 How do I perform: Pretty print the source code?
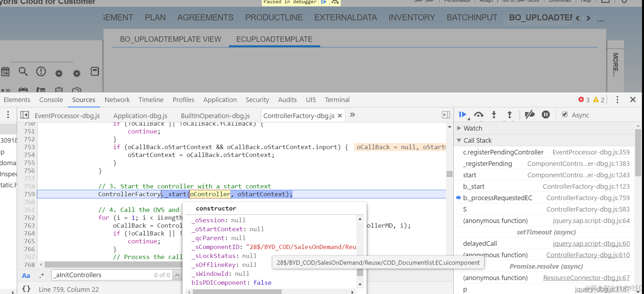(26, 289)
